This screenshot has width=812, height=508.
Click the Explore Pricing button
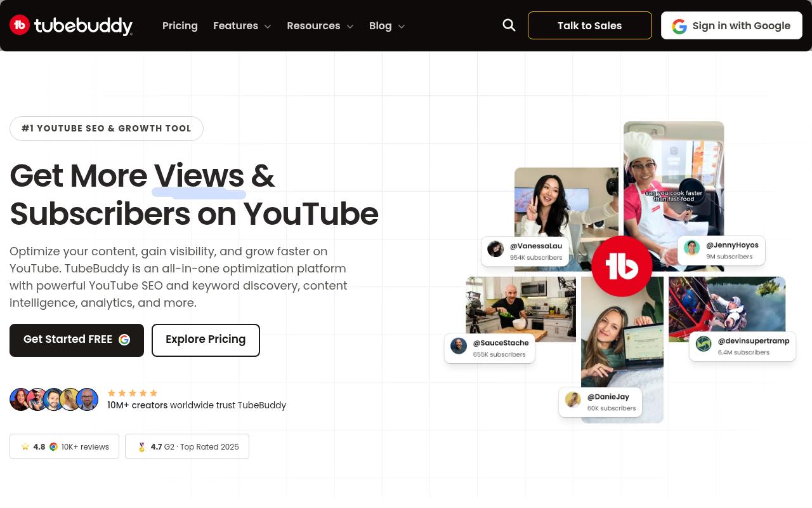(206, 340)
